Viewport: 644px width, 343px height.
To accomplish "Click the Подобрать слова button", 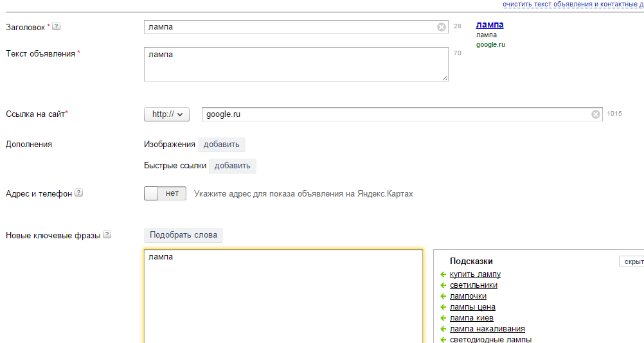I will click(183, 235).
